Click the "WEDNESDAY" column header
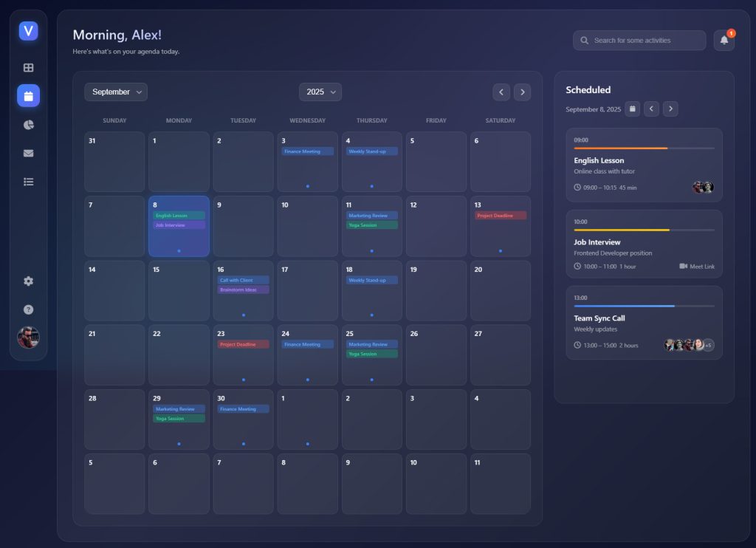Image resolution: width=756 pixels, height=548 pixels. coord(308,120)
